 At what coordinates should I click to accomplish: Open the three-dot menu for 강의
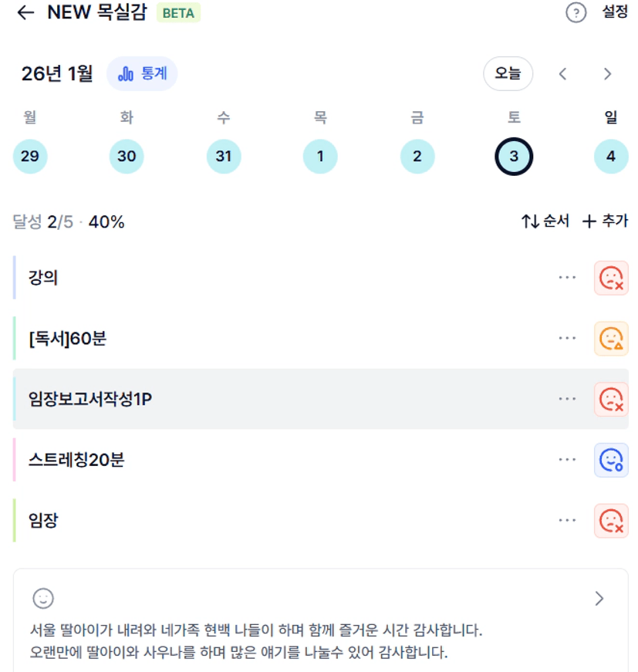pyautogui.click(x=567, y=278)
